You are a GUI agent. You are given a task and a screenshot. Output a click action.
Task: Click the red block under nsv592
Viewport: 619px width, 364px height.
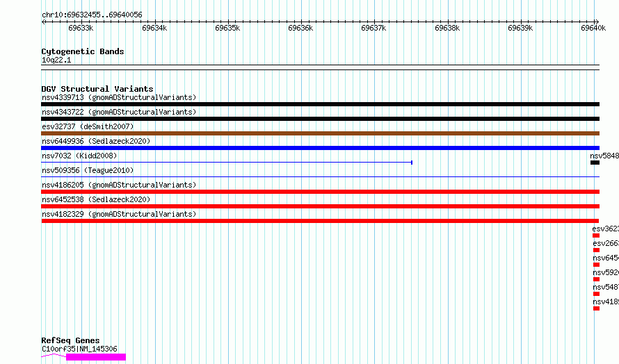(x=597, y=279)
